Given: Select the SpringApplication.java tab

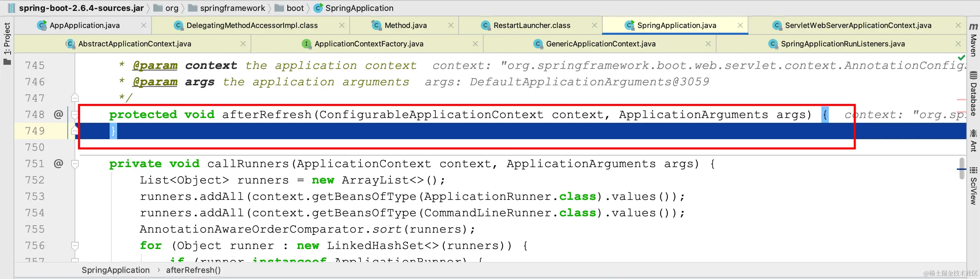Looking at the screenshot, I should pos(676,25).
